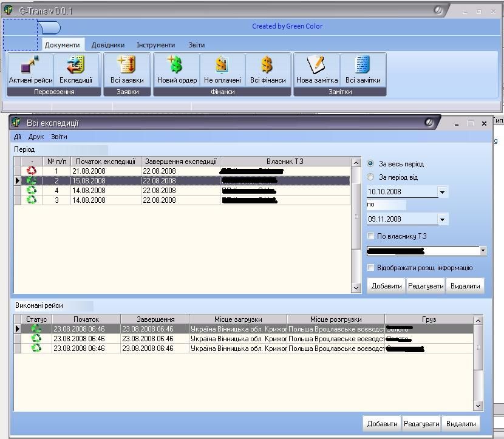The width and height of the screenshot is (504, 439).
Task: Click the expeditions table scroll down arrow
Action: coord(356,288)
